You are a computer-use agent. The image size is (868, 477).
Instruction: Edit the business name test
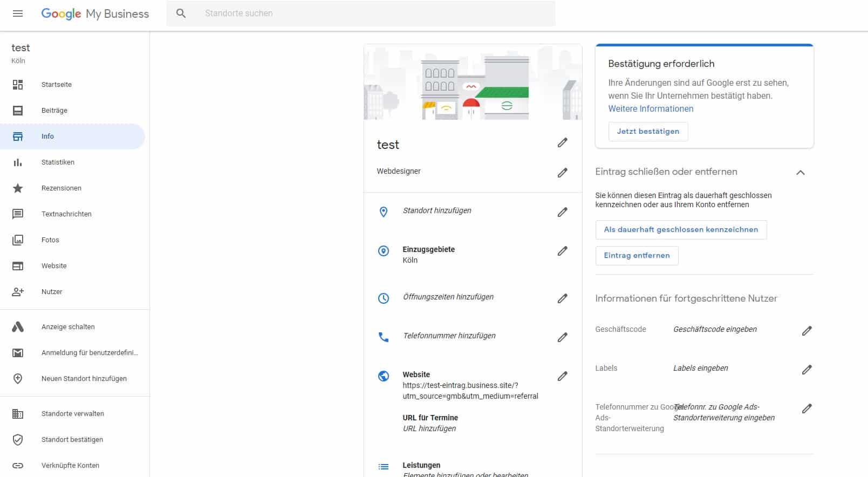point(563,142)
